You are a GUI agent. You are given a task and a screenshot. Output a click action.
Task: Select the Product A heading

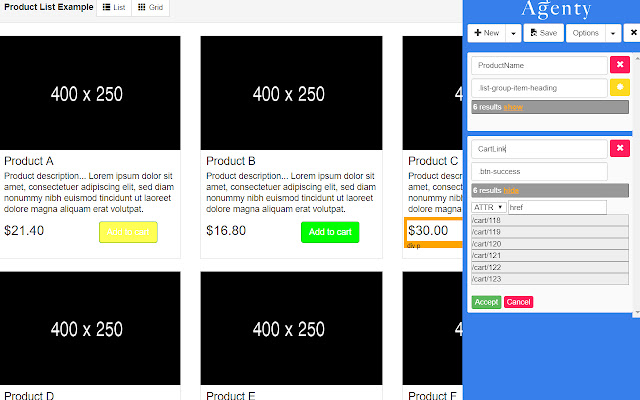pyautogui.click(x=29, y=161)
